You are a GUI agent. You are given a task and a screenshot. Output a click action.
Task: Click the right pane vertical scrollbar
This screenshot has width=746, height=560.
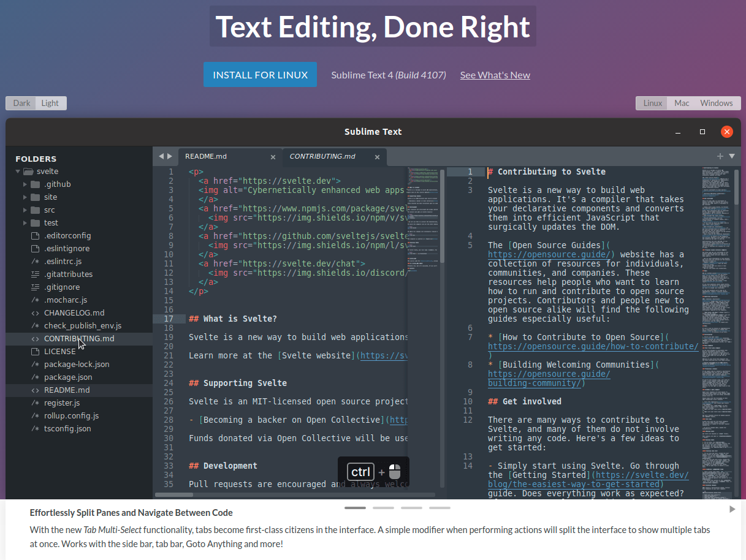point(737,187)
